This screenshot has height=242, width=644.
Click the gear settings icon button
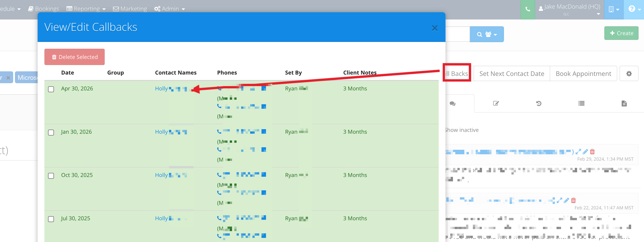[x=629, y=74]
